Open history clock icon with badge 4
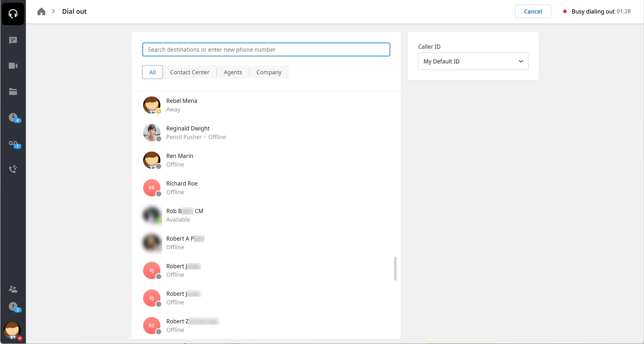Image resolution: width=644 pixels, height=344 pixels. [14, 118]
